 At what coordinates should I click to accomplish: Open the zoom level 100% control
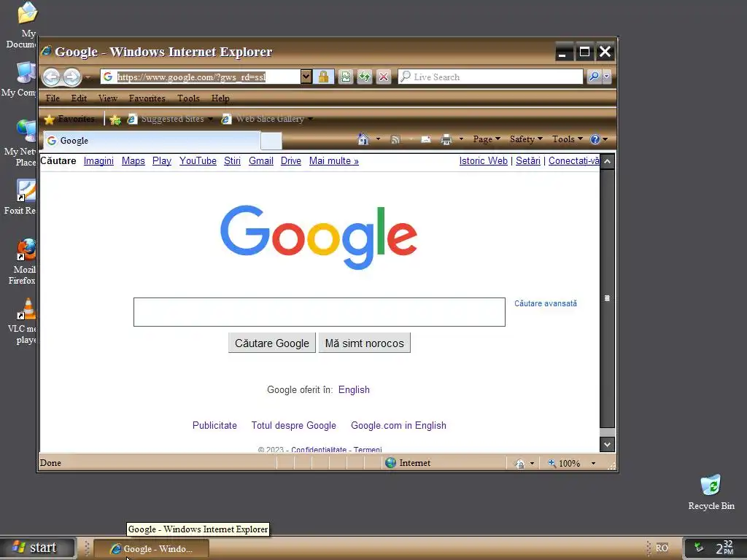(571, 463)
